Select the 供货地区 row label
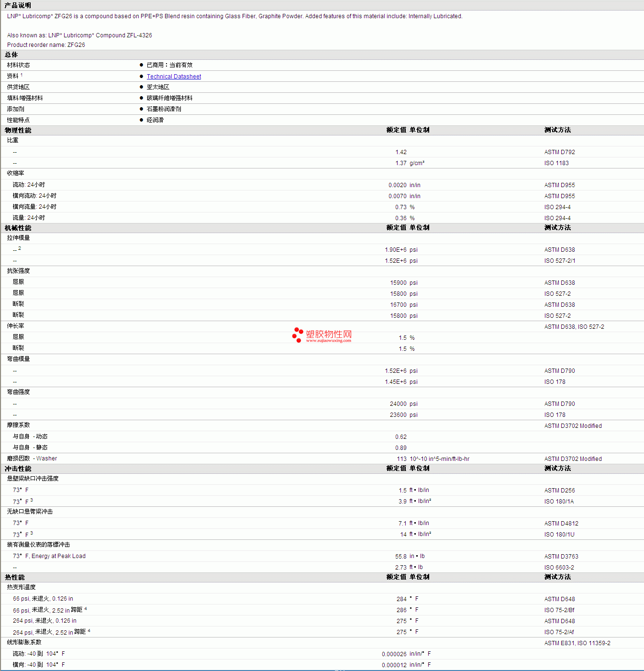The width and height of the screenshot is (644, 671). point(18,87)
